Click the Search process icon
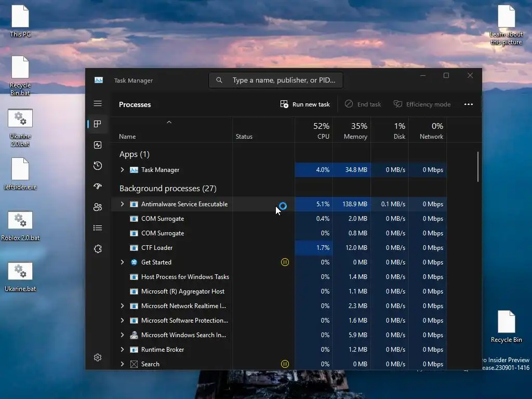The width and height of the screenshot is (532, 399). pyautogui.click(x=134, y=364)
